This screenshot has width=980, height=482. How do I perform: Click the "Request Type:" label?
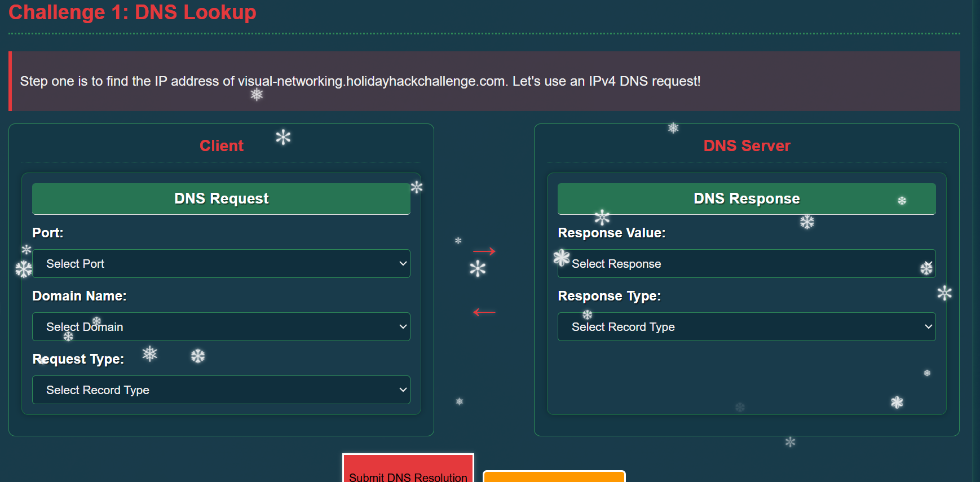[x=78, y=359]
